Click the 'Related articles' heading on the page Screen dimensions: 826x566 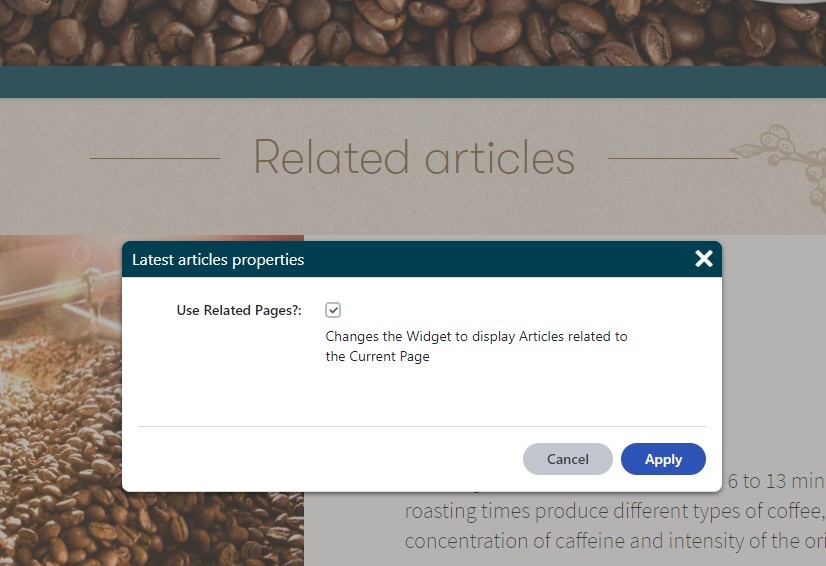pos(414,157)
